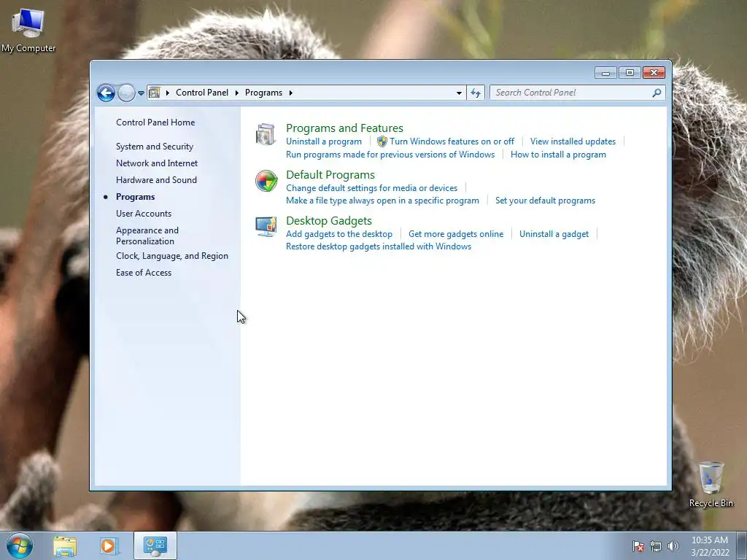Screen dimensions: 747x560
Task: Click the shield icon beside Windows features
Action: coord(382,141)
